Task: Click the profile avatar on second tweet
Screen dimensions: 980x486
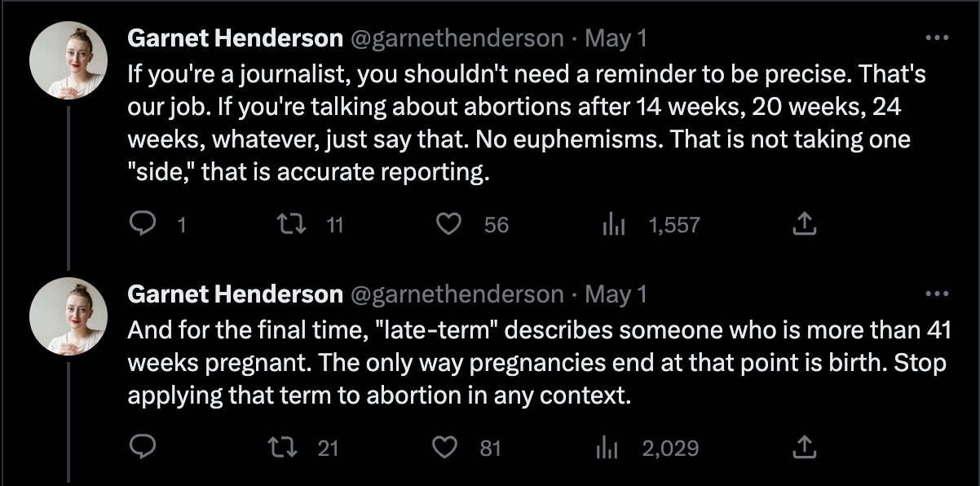Action: coord(68,316)
